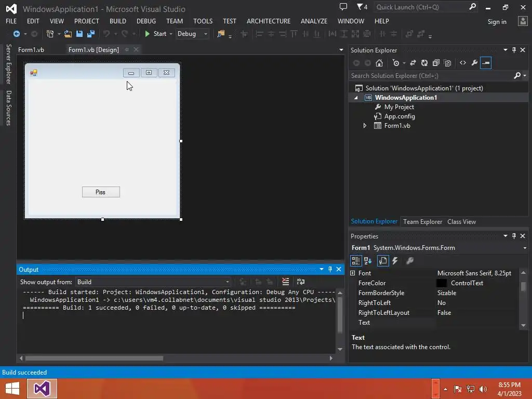Click the Windows Start button on taskbar
The height and width of the screenshot is (399, 532).
point(12,389)
